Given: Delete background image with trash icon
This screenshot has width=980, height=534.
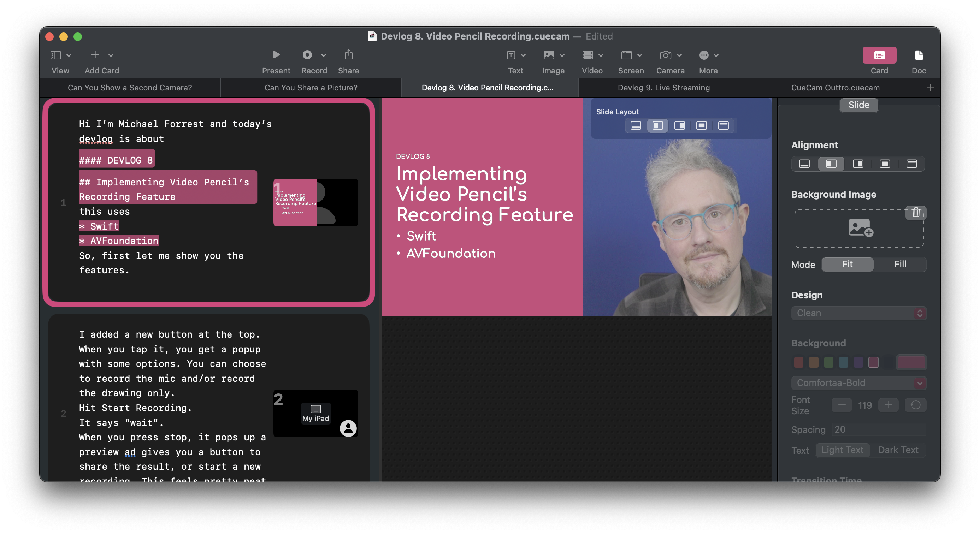Looking at the screenshot, I should click(x=916, y=212).
